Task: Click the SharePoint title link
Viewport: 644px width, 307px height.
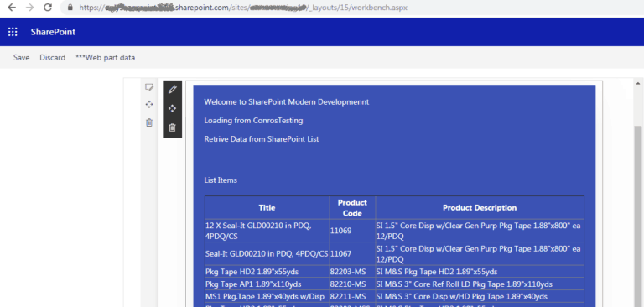Action: [x=53, y=32]
